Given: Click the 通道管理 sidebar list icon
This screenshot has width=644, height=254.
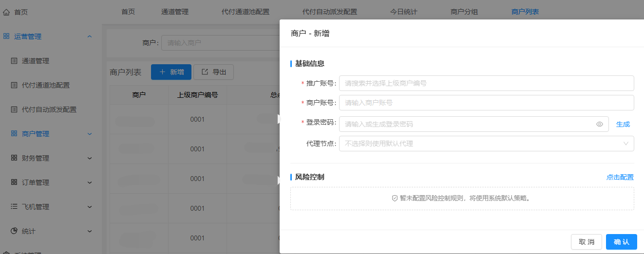Looking at the screenshot, I should pos(14,61).
